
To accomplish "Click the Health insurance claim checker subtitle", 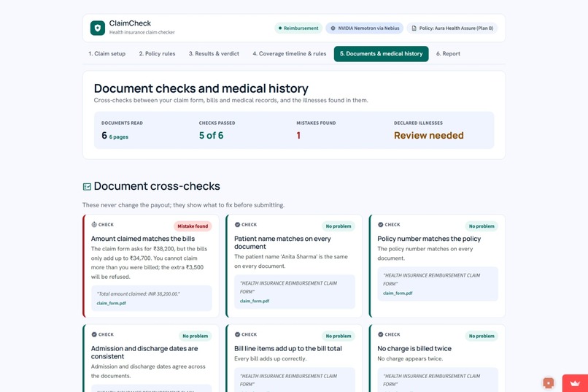I will [x=142, y=32].
